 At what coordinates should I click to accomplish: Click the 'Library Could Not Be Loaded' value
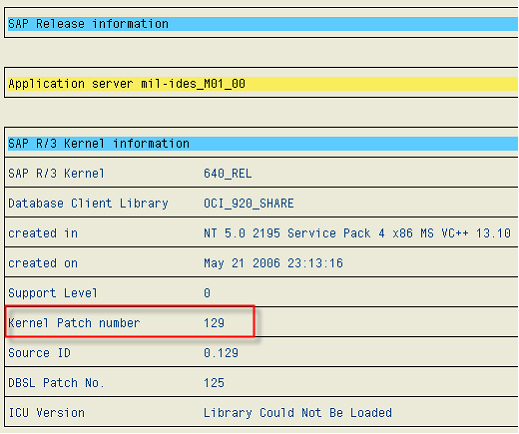298,413
